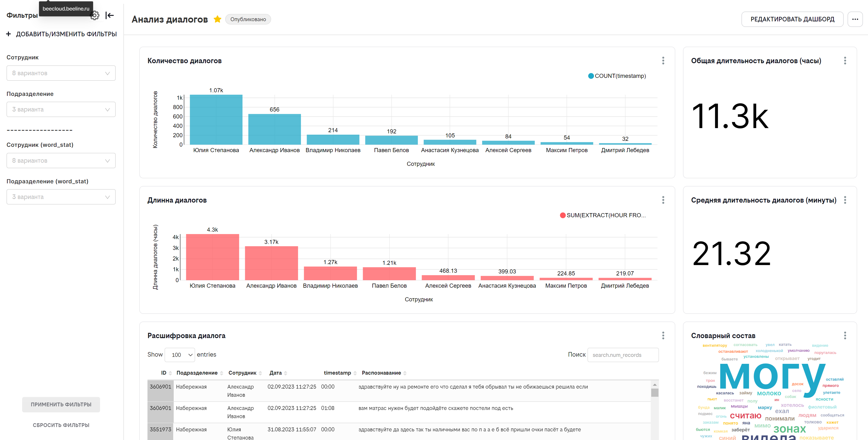Open options menu for Количество диалогов chart

(663, 61)
